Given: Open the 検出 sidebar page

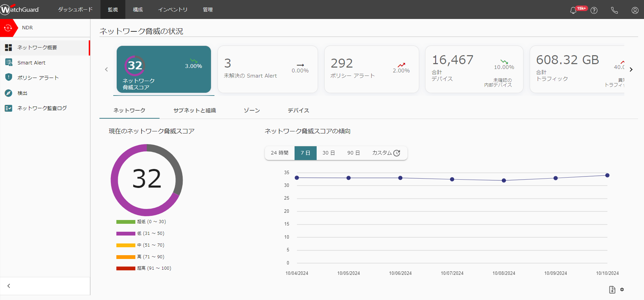Looking at the screenshot, I should 45,93.
